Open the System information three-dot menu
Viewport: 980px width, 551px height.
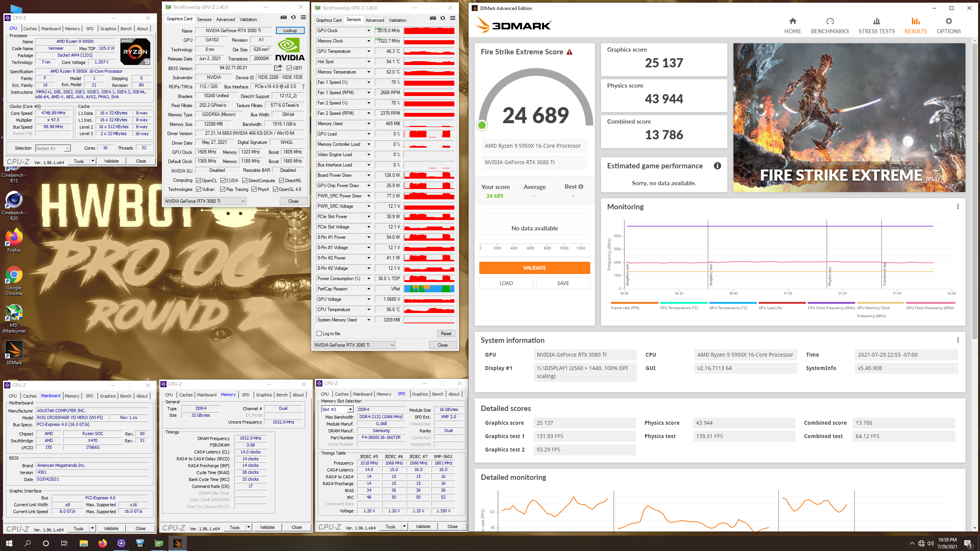pyautogui.click(x=958, y=340)
